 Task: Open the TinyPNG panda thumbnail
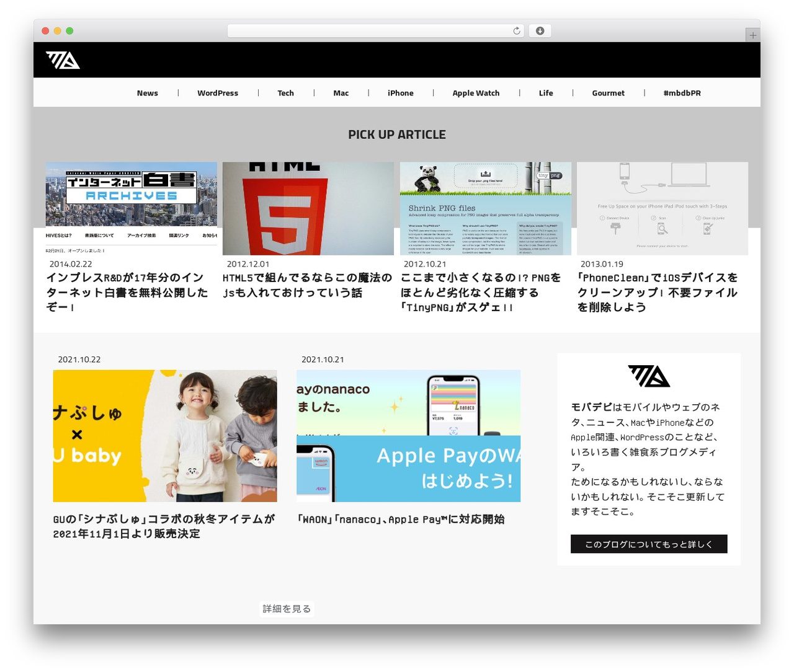pos(486,208)
